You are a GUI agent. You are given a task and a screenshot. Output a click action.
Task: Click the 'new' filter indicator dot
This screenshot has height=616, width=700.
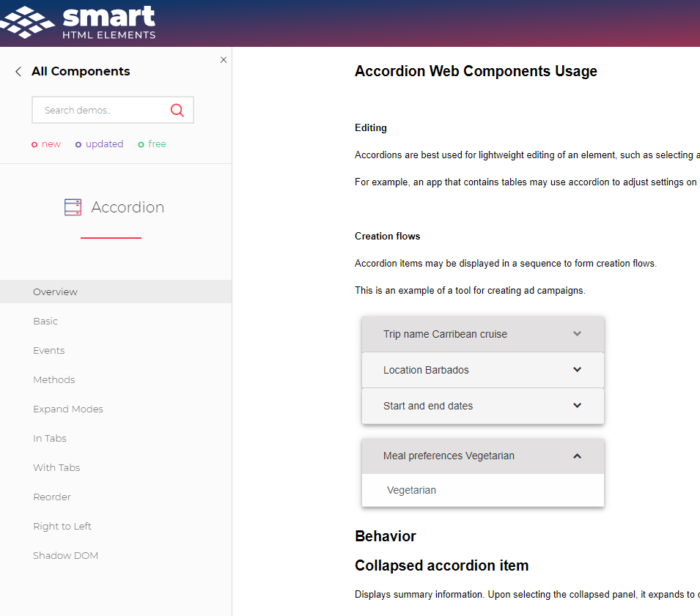point(32,144)
